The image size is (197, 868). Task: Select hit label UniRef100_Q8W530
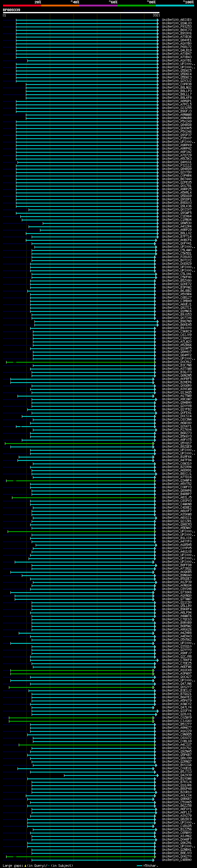[177, 223]
